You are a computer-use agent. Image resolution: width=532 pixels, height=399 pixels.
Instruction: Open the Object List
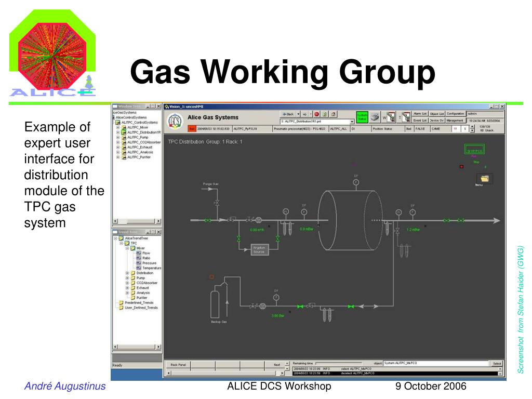point(436,114)
